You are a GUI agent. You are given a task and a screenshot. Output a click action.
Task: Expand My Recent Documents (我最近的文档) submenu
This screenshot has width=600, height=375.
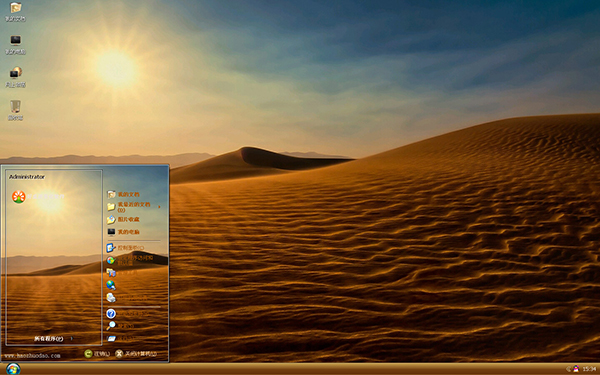coord(133,207)
